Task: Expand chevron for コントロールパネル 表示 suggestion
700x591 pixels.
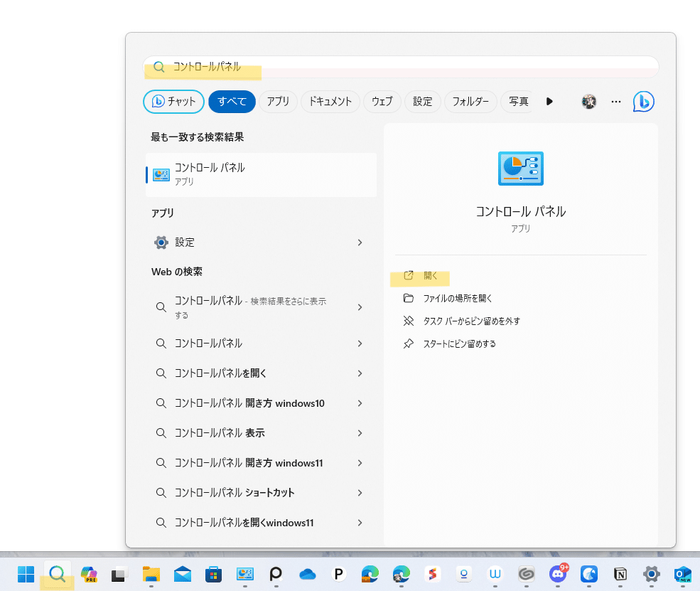Action: [x=360, y=433]
